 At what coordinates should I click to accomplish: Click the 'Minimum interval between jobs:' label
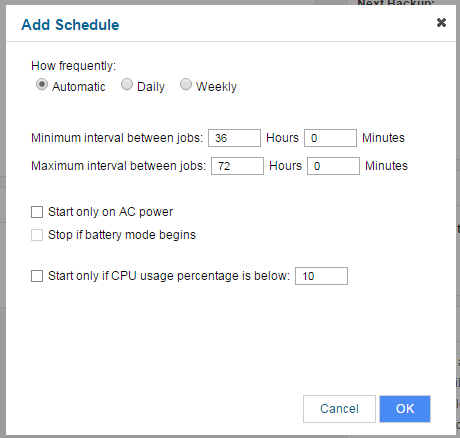pos(117,138)
